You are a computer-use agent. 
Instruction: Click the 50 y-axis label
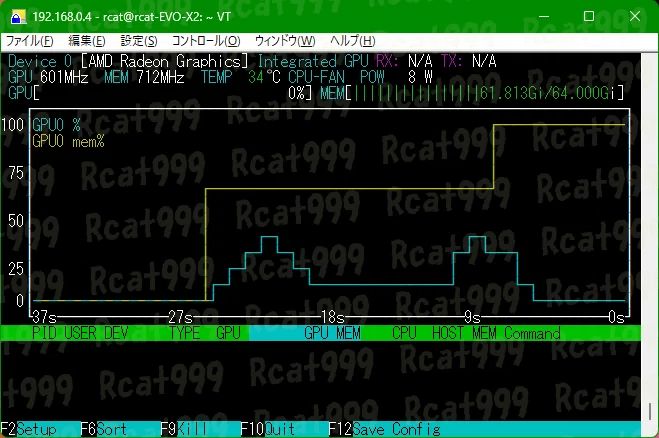(x=16, y=221)
